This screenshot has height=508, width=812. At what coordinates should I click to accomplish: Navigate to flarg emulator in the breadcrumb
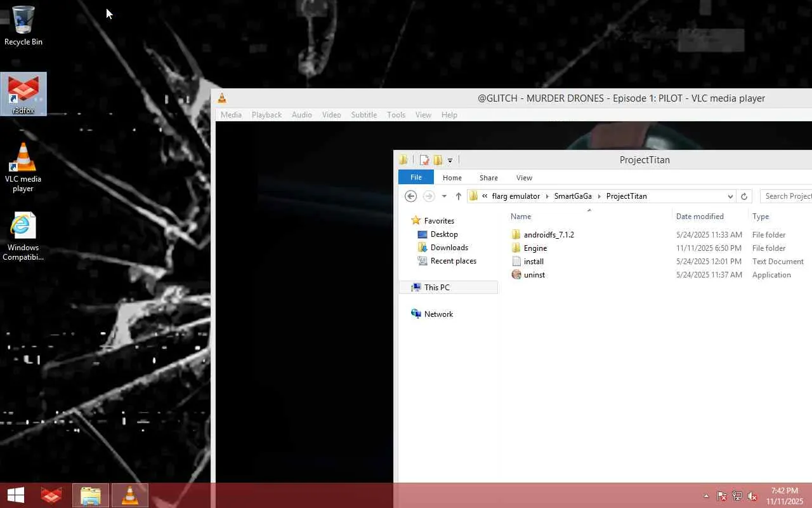pyautogui.click(x=516, y=196)
